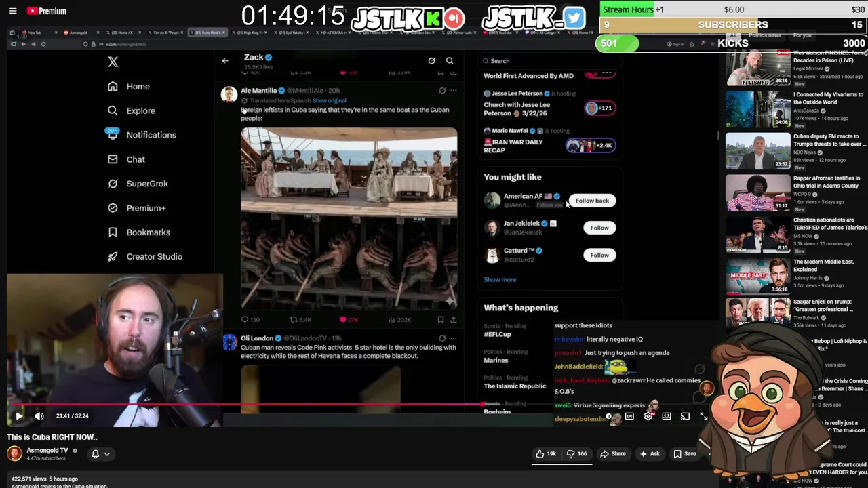
Task: Reload the page with the browser refresh icon
Action: click(x=43, y=44)
